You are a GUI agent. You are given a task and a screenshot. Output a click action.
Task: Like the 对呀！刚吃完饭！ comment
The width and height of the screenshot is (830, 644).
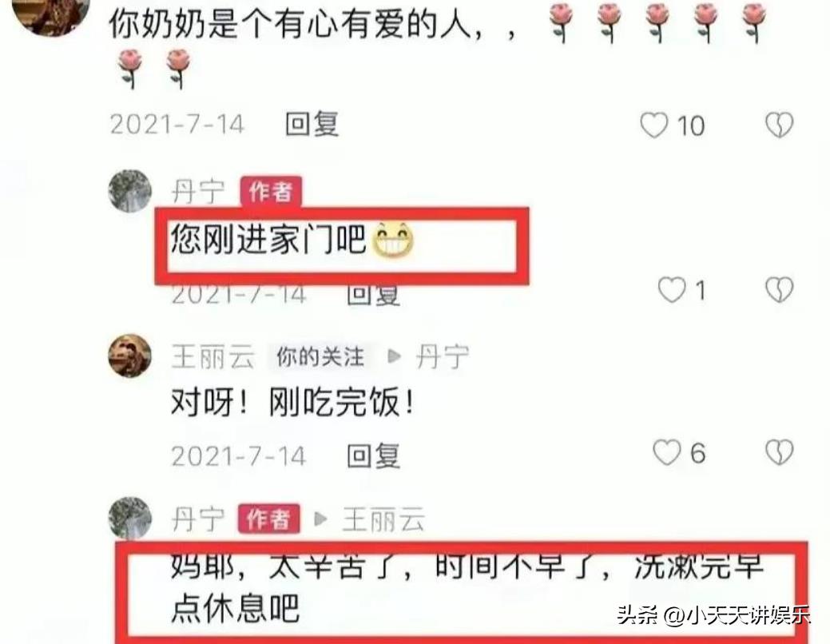click(666, 453)
